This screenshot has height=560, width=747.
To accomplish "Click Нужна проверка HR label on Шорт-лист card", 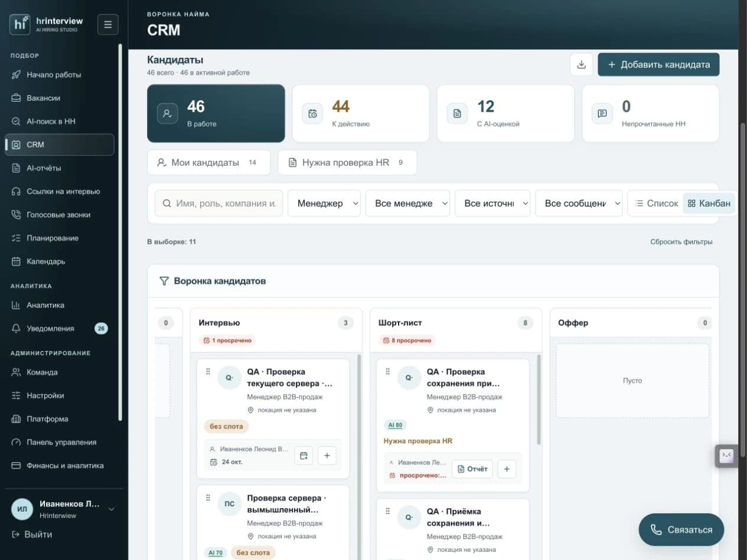I will pos(418,441).
